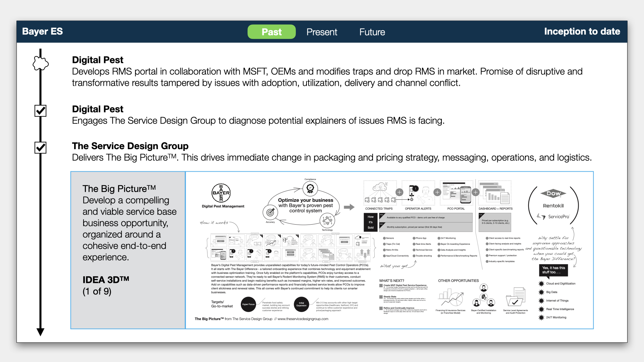The height and width of the screenshot is (362, 644).
Task: Toggle the checkbox beside The Service Design Group
Action: (41, 147)
